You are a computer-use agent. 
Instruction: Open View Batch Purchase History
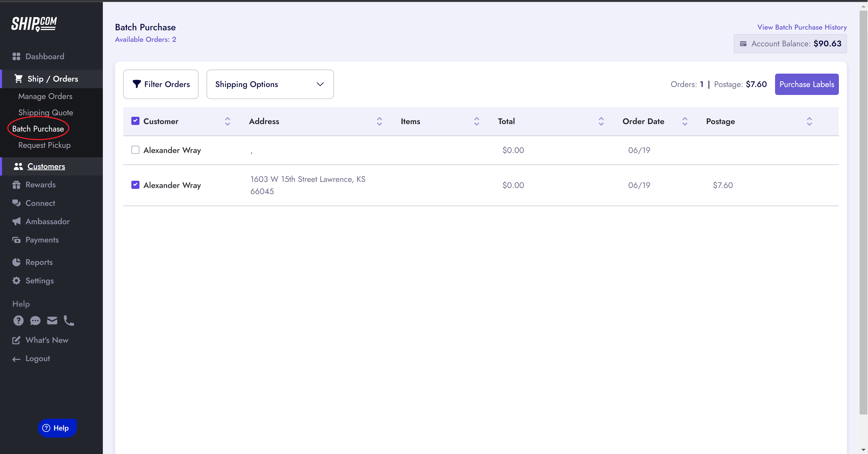802,27
